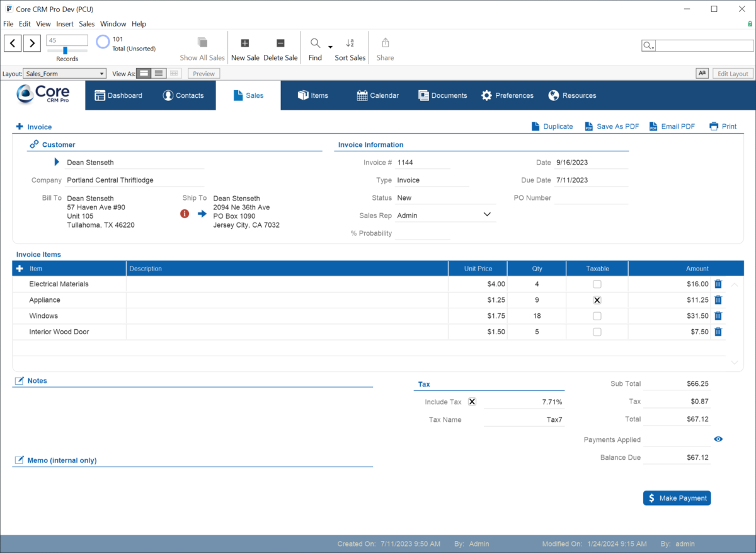Open the Find tool
Screen dimensions: 756x553
tap(314, 47)
